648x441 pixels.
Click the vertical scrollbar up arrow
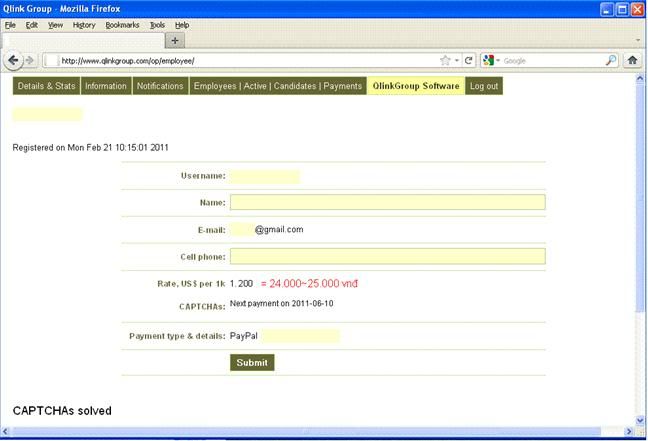[x=640, y=78]
